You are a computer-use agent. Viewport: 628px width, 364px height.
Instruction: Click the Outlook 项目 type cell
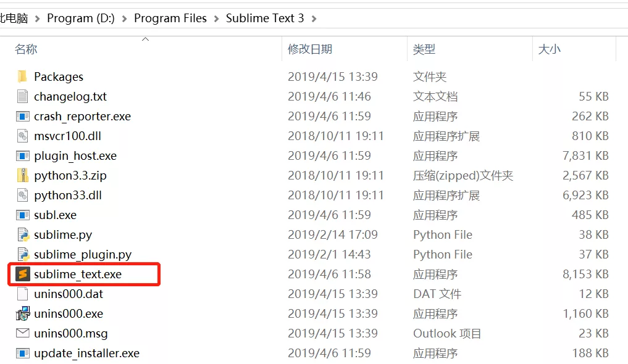[x=447, y=333]
